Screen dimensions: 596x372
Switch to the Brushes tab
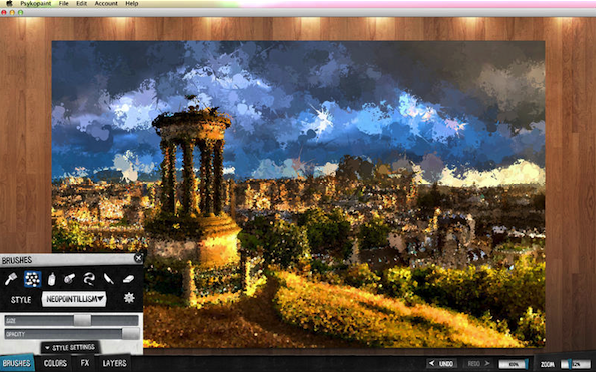(17, 363)
